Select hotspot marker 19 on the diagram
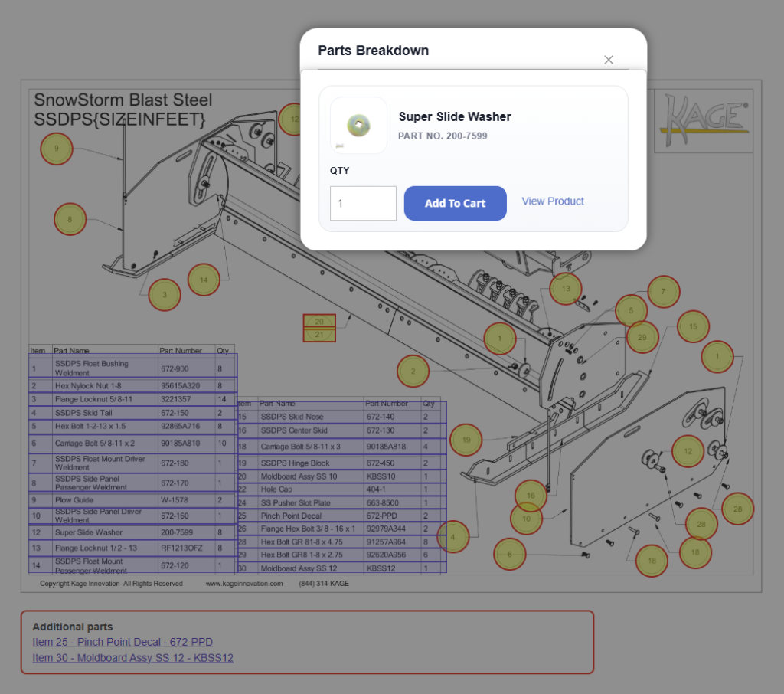 (x=466, y=440)
